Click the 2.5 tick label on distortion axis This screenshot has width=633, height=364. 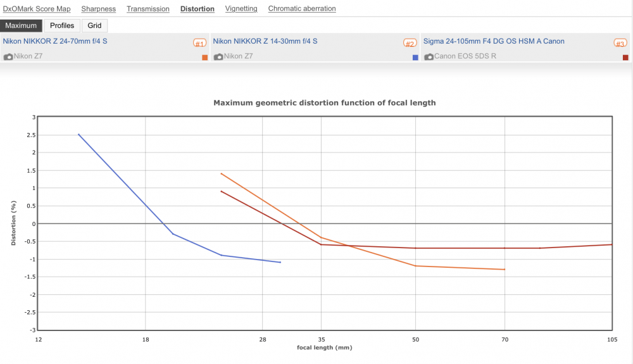31,135
